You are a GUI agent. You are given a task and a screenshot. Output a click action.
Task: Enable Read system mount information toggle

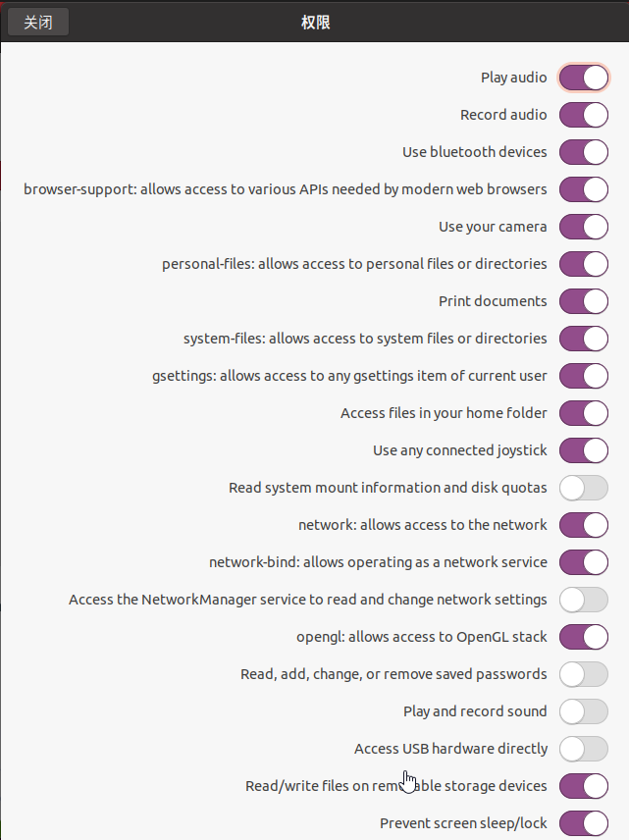(x=584, y=488)
